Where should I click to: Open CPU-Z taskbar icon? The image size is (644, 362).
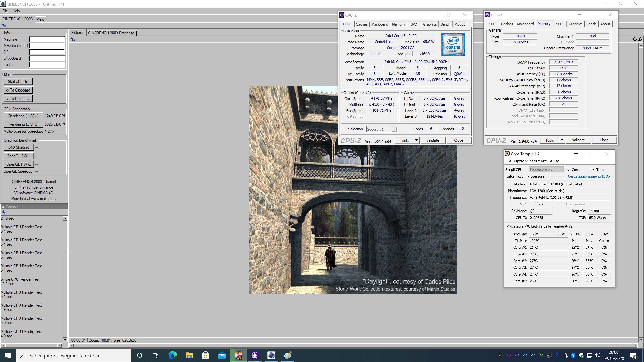click(x=255, y=355)
